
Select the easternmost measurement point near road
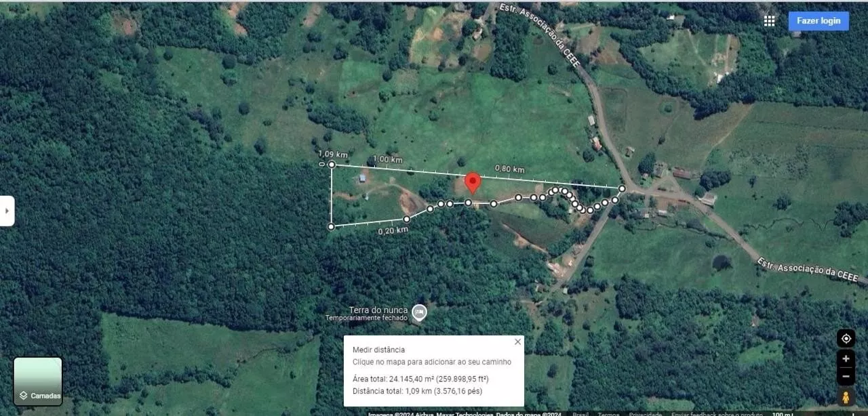pos(622,188)
